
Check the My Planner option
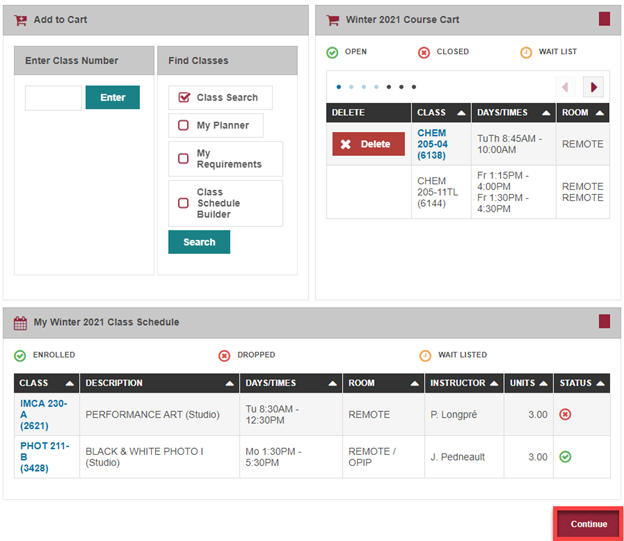(x=183, y=125)
